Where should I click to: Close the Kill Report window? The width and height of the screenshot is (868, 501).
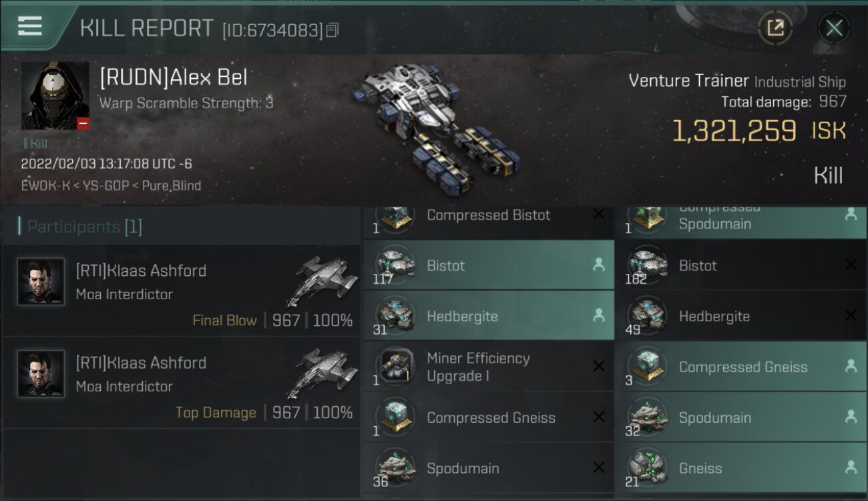click(x=834, y=28)
